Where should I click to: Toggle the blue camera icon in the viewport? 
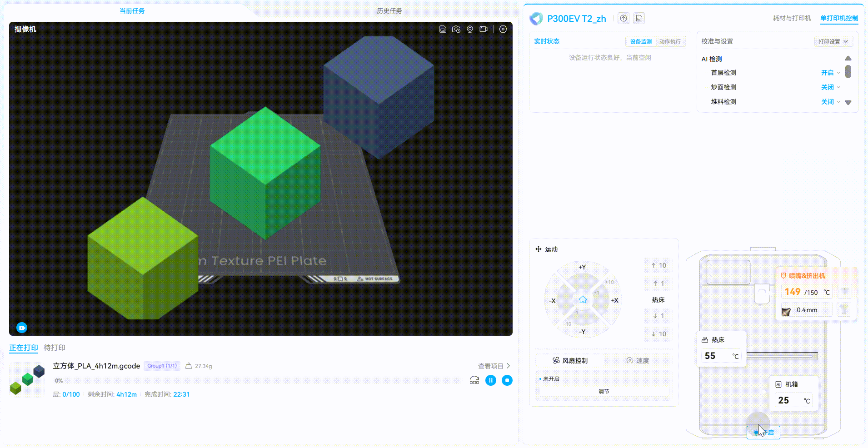coord(22,328)
